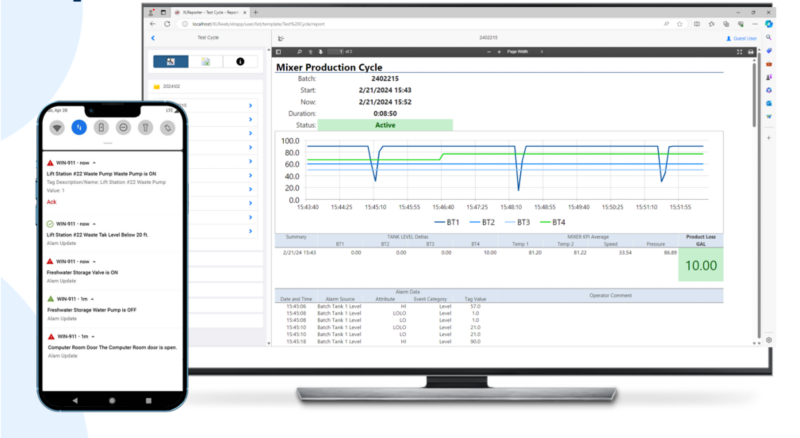Viewport: 800px width, 438px height.
Task: Click the print icon in report toolbar
Action: pyautogui.click(x=749, y=51)
